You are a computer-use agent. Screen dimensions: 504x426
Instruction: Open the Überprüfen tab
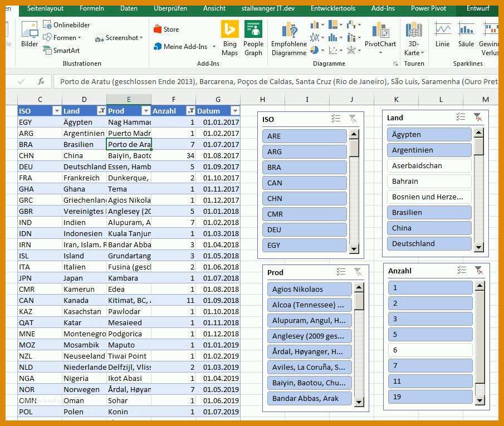(x=170, y=8)
